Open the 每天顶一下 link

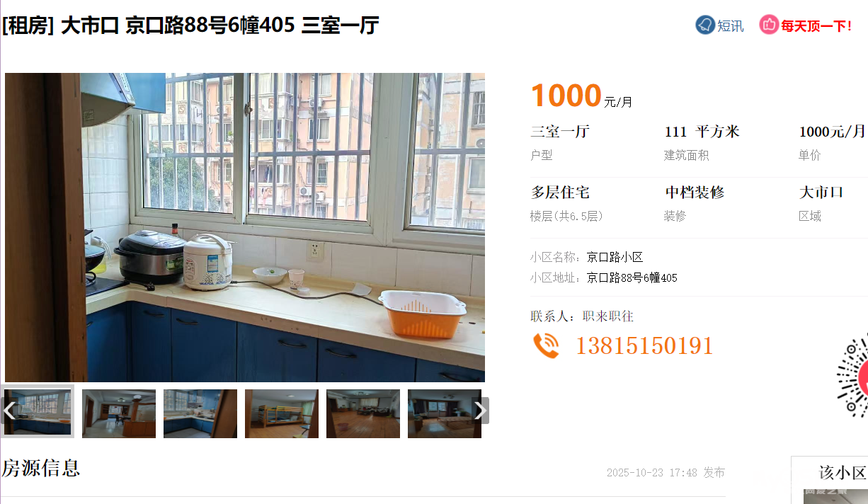[817, 26]
